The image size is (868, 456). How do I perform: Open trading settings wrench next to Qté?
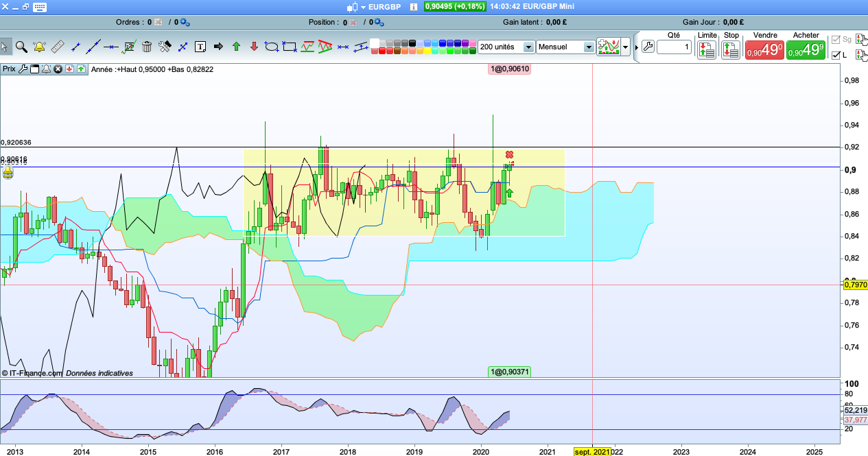coord(648,47)
